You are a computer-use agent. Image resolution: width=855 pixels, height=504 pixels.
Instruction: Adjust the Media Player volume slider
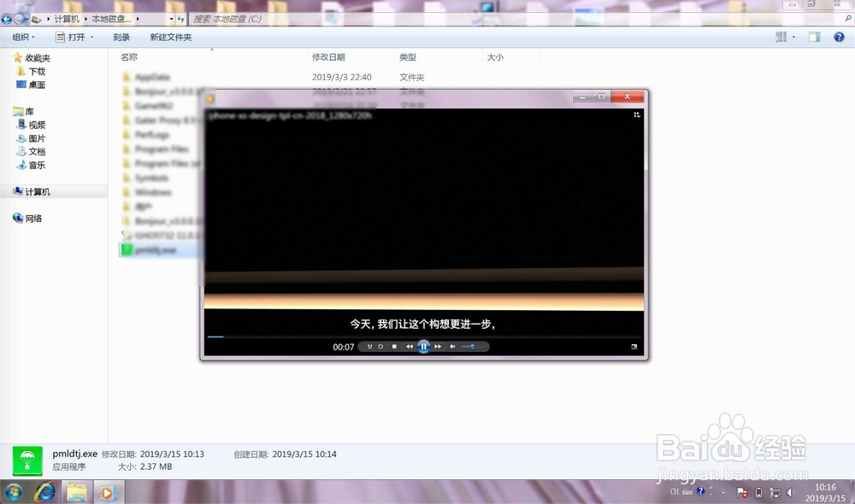[x=472, y=347]
